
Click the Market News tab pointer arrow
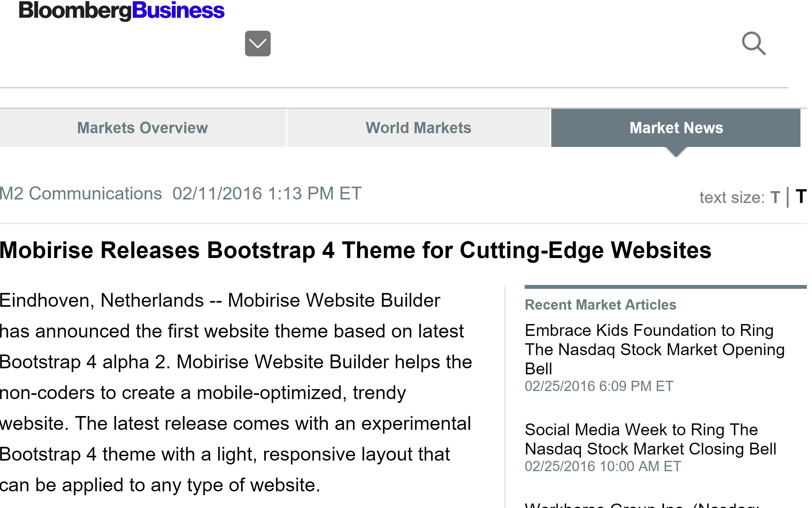[676, 154]
